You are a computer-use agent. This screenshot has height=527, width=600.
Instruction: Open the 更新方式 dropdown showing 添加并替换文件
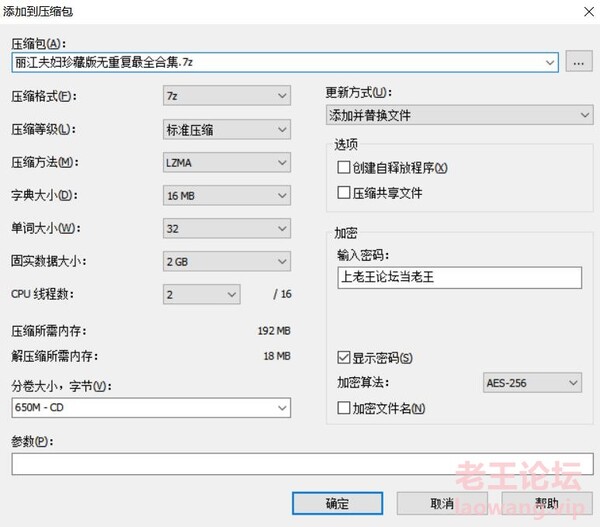click(x=460, y=115)
